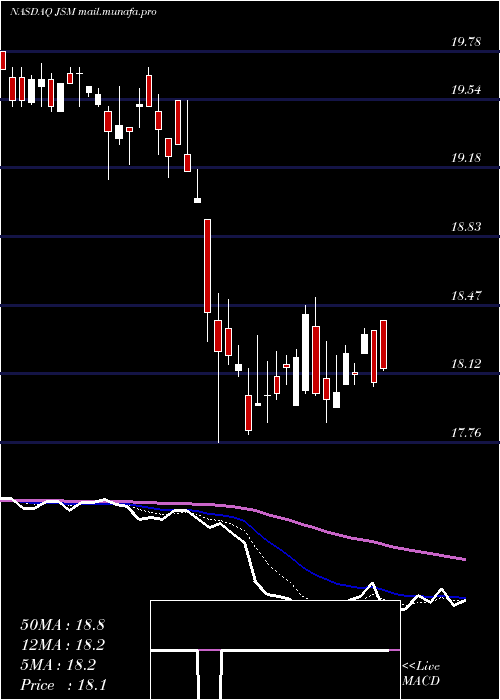
Task: Click the large white candle below the 18.47 line
Action: [x=305, y=353]
